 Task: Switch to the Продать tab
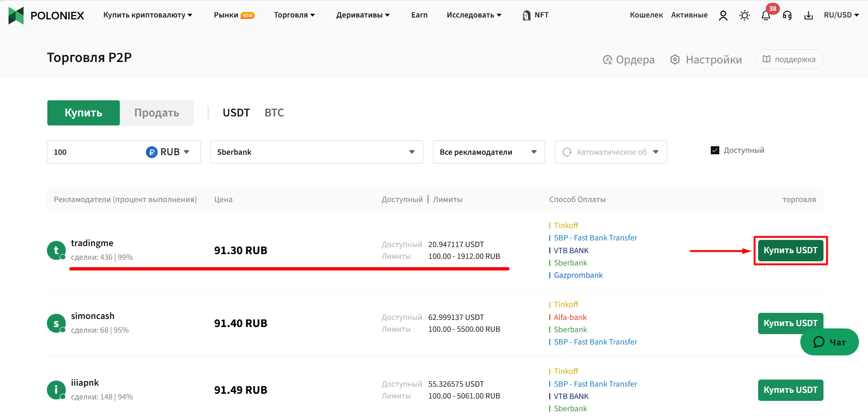tap(157, 113)
